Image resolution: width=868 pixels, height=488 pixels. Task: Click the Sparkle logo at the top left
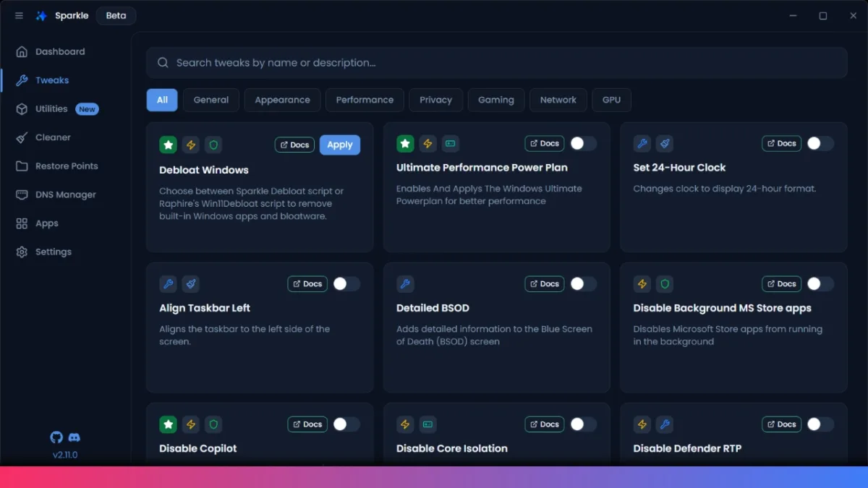click(x=41, y=15)
